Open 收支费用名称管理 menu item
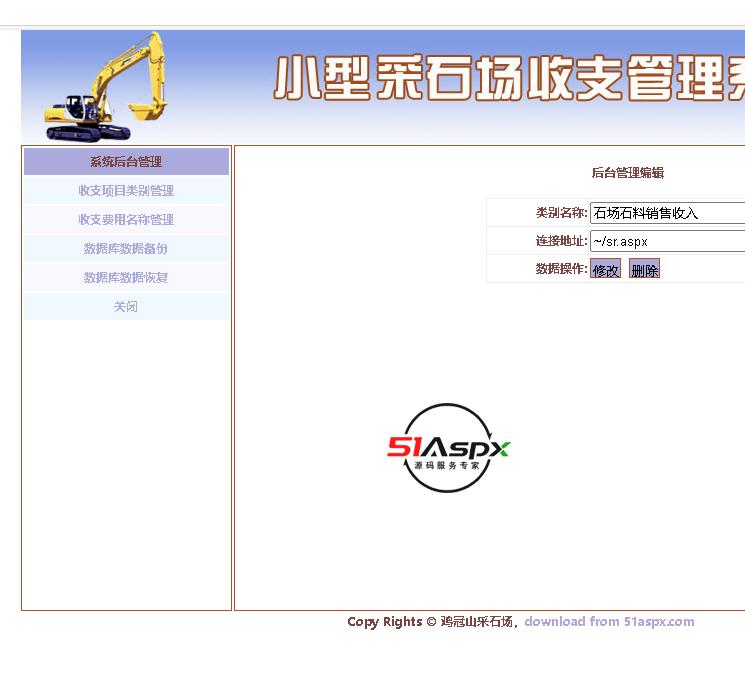 point(126,219)
